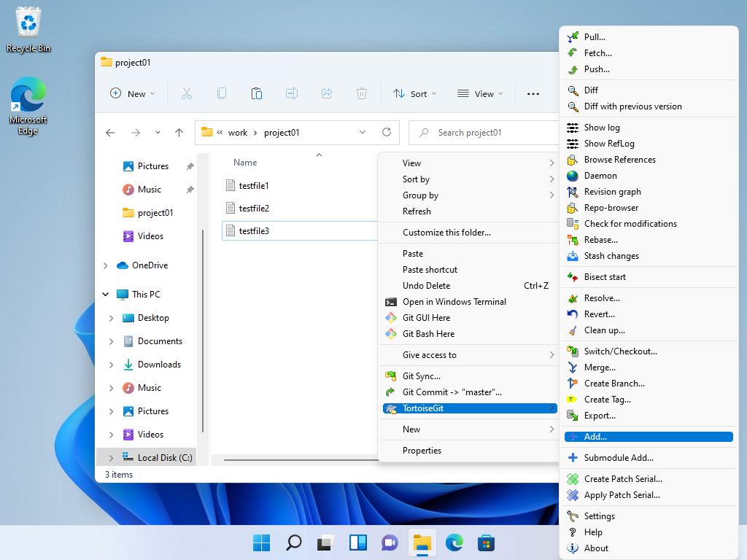Screen dimensions: 747x560
Task: Click the Create Tag icon
Action: (573, 400)
